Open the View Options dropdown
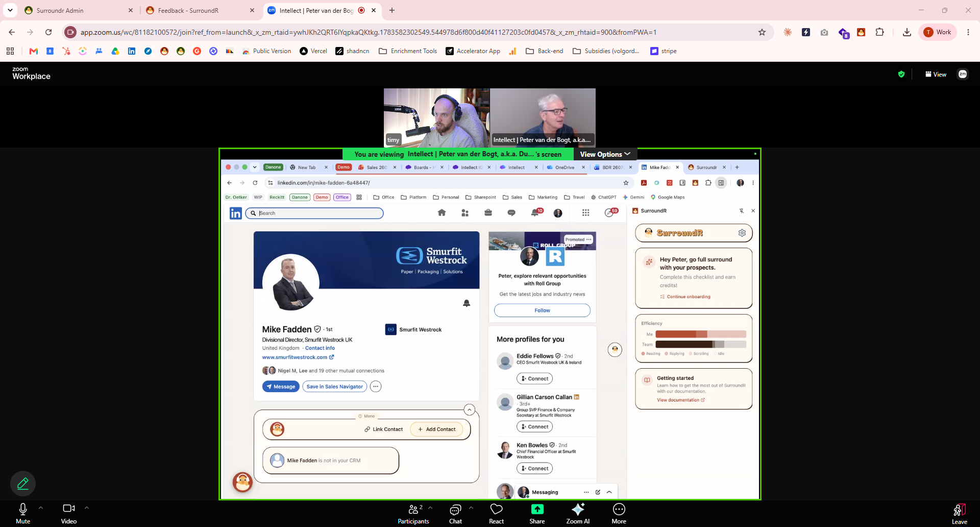The height and width of the screenshot is (527, 980). tap(605, 154)
